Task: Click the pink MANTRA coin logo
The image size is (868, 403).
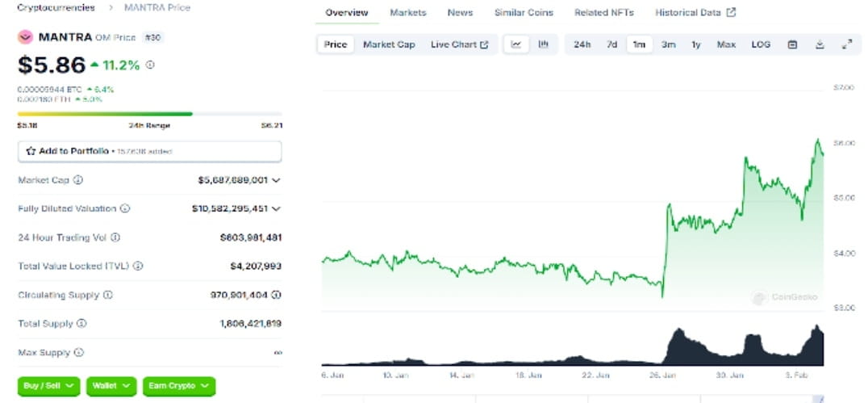Action: pyautogui.click(x=25, y=37)
